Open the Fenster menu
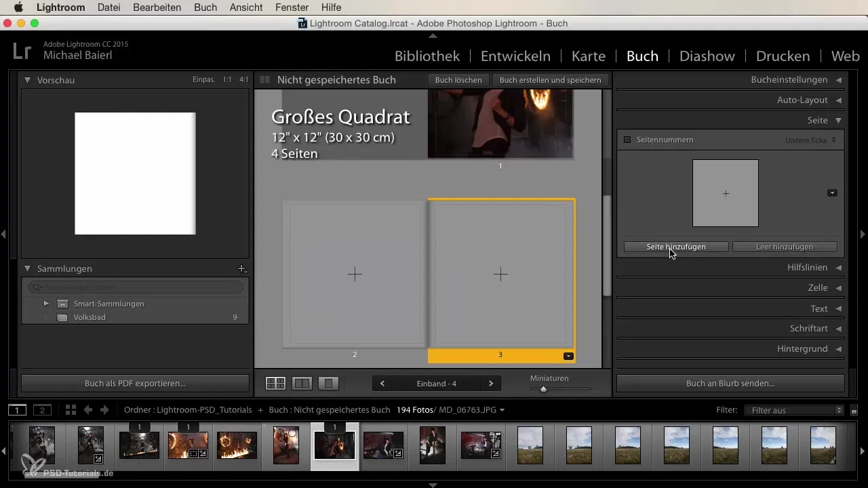This screenshot has height=488, width=868. (292, 7)
